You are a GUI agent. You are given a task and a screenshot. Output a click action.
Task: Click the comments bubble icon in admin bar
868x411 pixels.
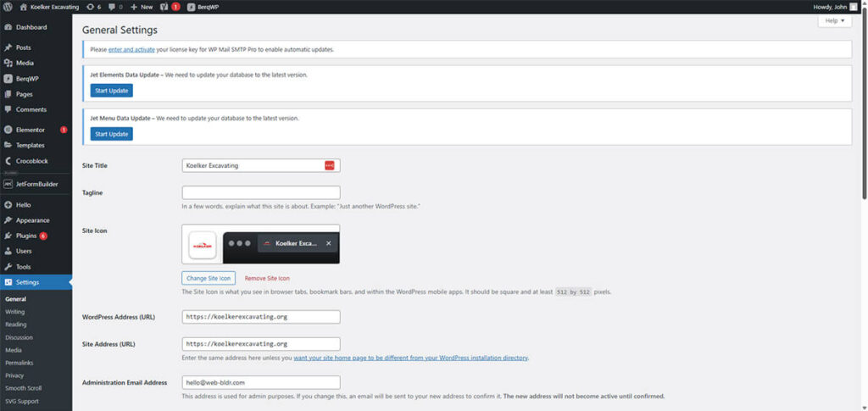click(x=115, y=7)
